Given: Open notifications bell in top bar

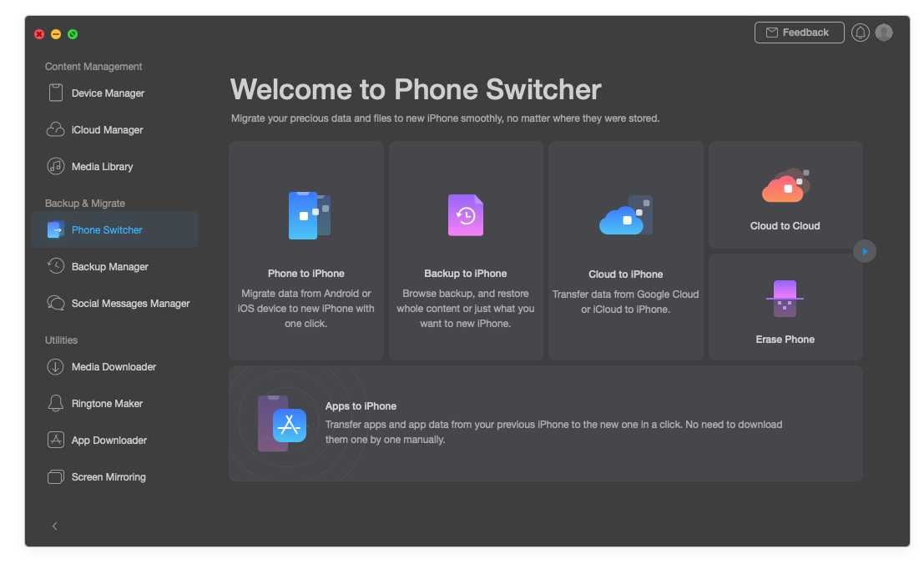Looking at the screenshot, I should [x=861, y=33].
